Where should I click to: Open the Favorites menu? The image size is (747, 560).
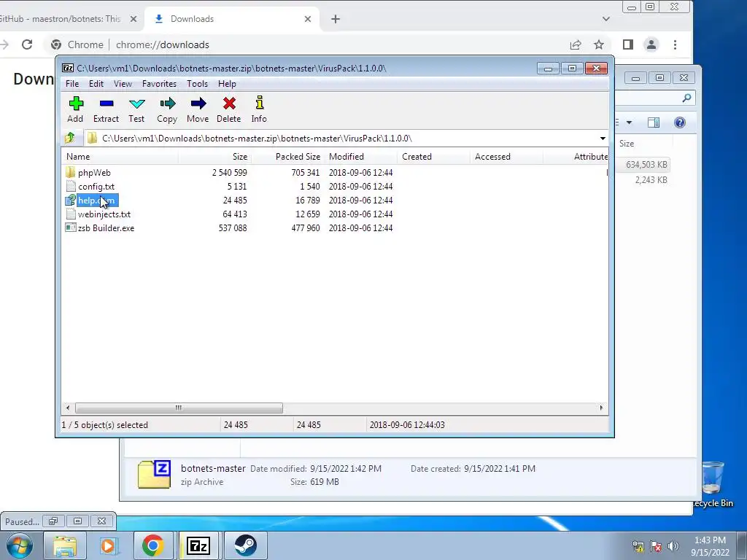pyautogui.click(x=159, y=83)
